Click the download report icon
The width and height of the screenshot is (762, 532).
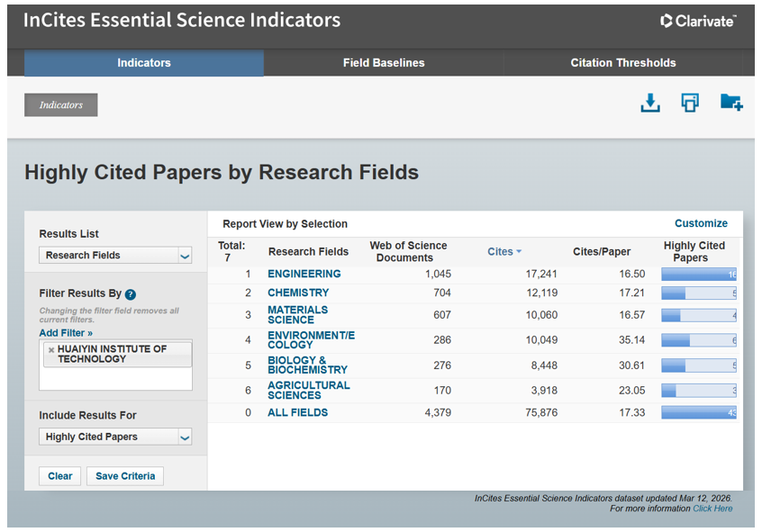[x=650, y=103]
